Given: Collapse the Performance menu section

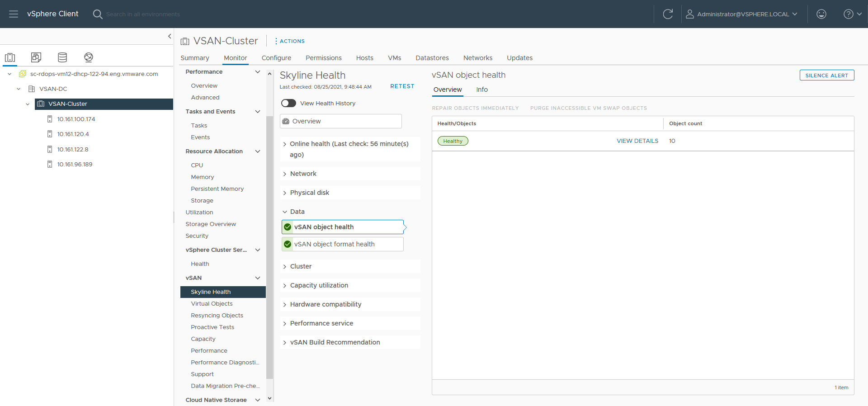Looking at the screenshot, I should point(258,71).
